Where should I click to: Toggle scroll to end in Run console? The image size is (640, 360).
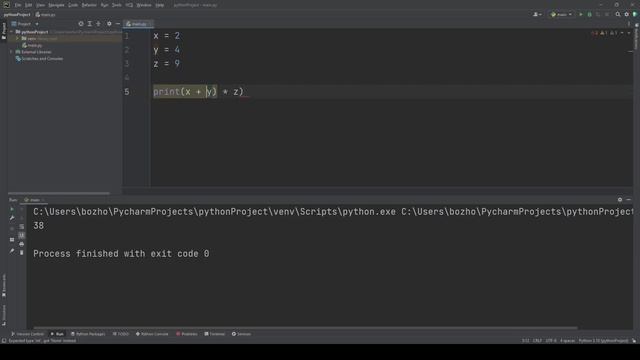[22, 236]
